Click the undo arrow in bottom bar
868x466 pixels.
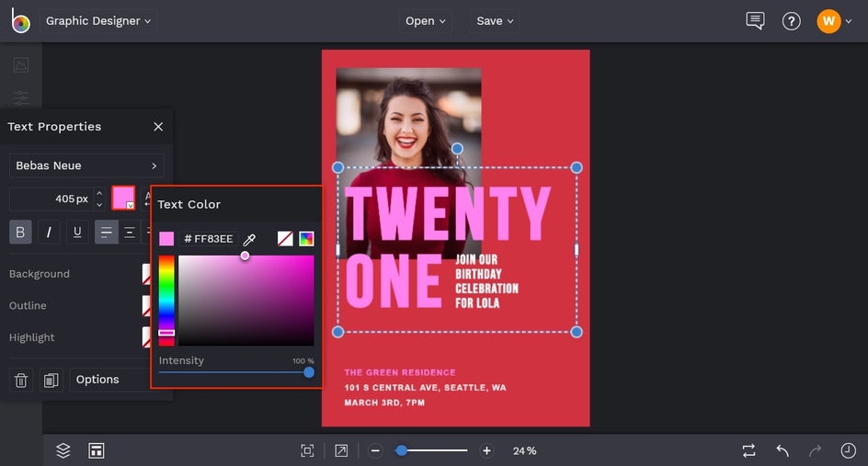tap(782, 450)
